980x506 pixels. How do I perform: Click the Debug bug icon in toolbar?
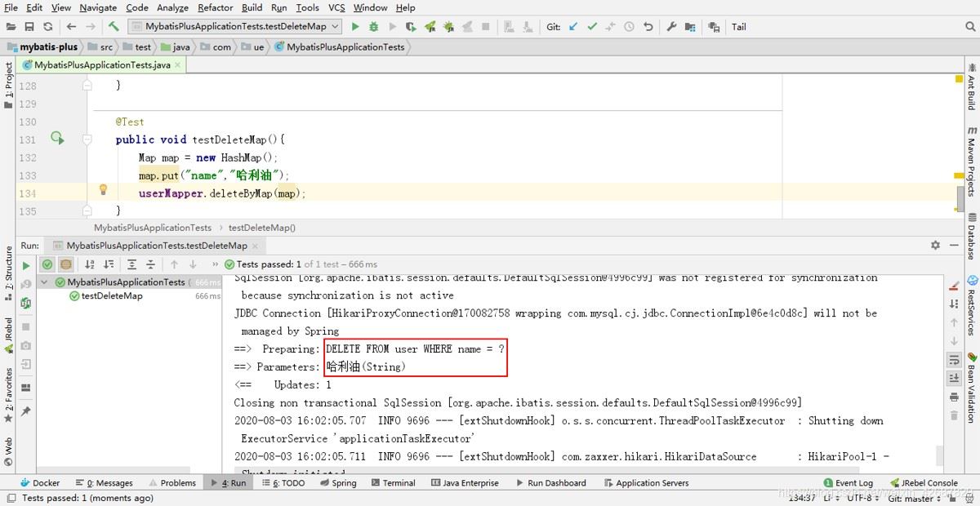[374, 27]
